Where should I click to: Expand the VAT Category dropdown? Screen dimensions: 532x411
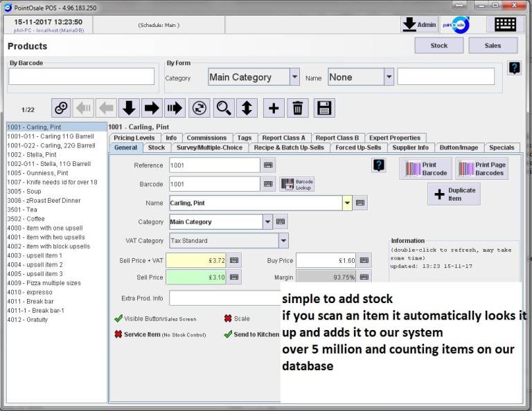(x=283, y=241)
